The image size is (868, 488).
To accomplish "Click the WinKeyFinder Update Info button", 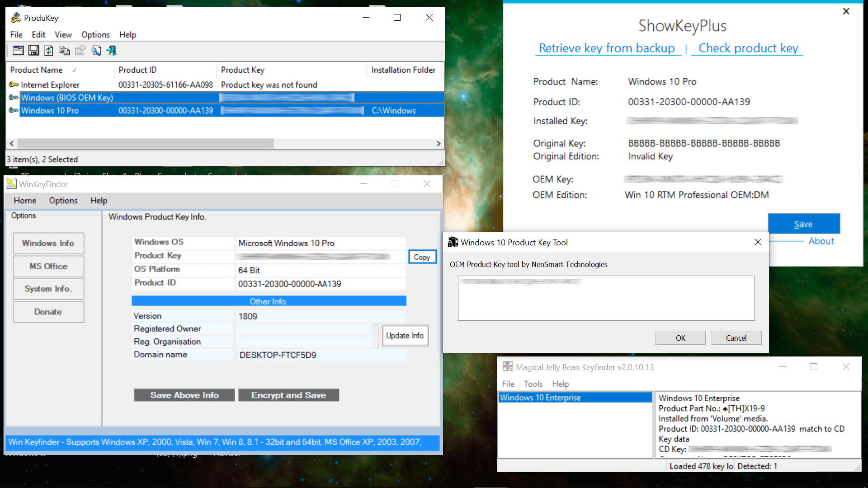I will point(406,335).
